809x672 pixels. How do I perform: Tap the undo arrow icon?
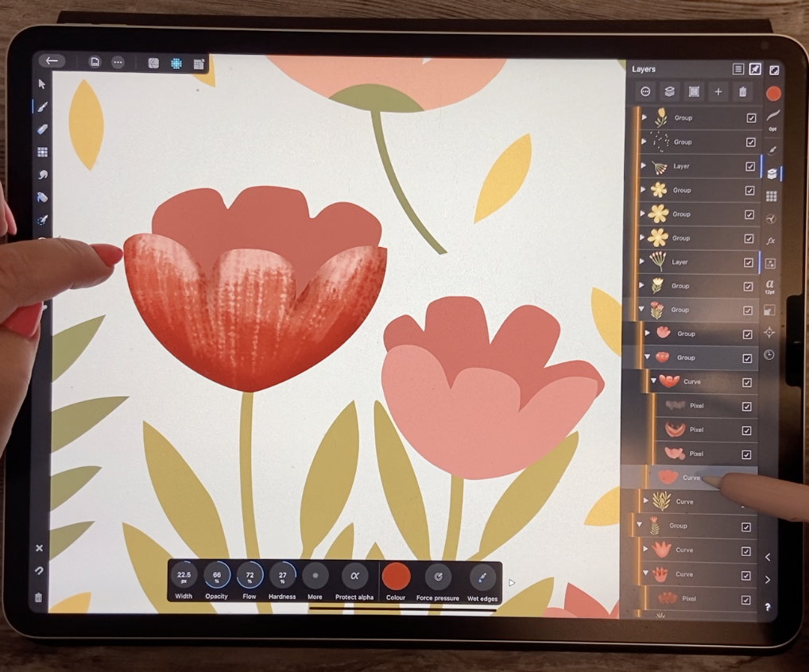click(x=39, y=570)
